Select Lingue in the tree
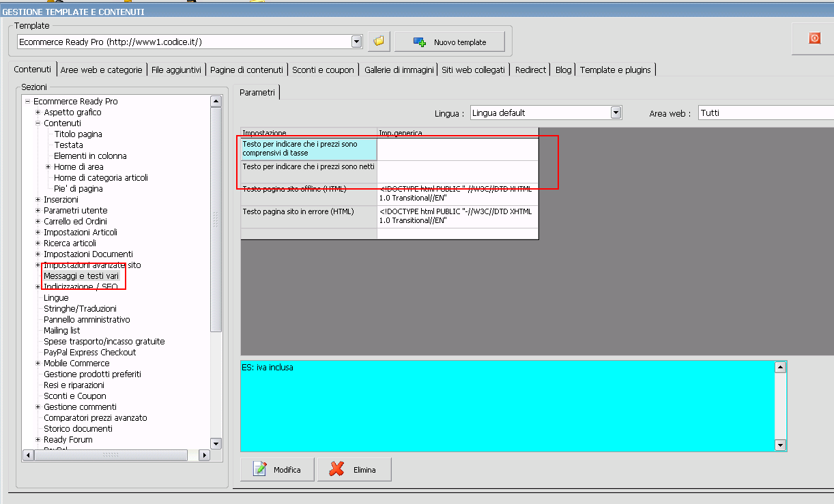Screen dimensions: 834x504 (56, 297)
